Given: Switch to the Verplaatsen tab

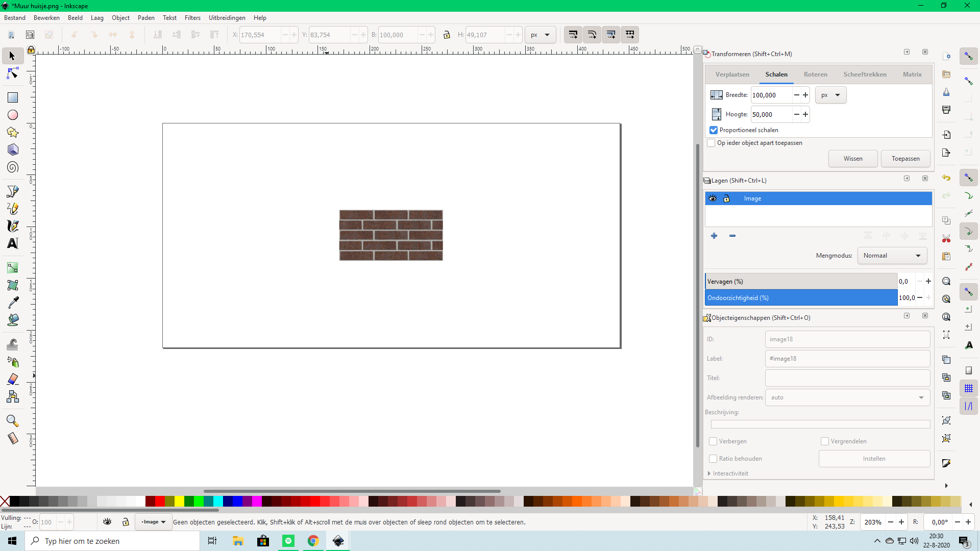Looking at the screenshot, I should point(732,74).
